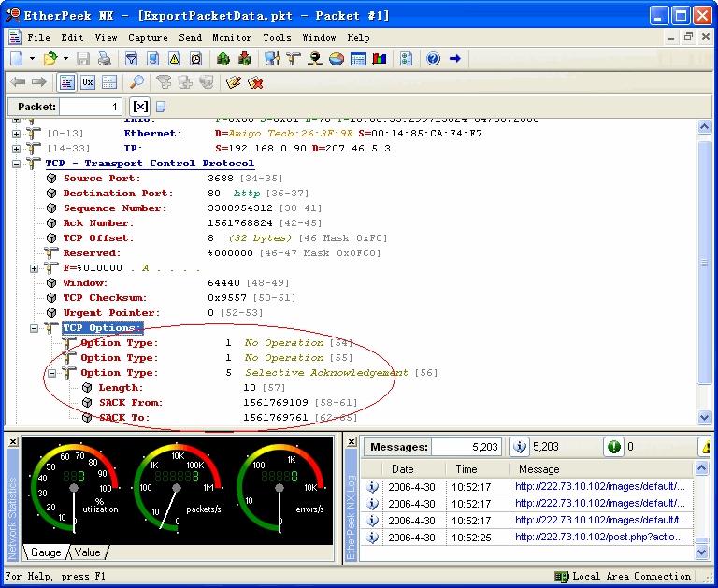718x588 pixels.
Task: Open the dropdown arrow beside Open folder
Action: coord(65,59)
